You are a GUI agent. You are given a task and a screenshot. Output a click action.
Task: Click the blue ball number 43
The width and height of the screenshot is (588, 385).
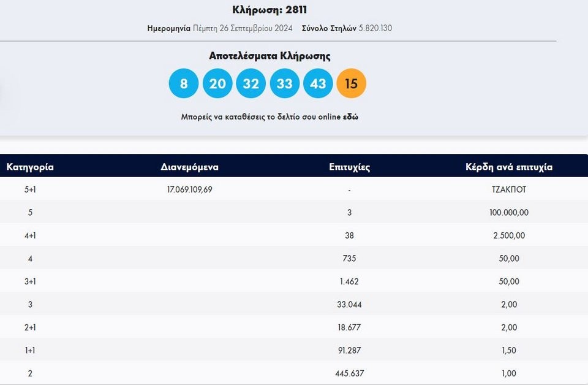tap(318, 83)
